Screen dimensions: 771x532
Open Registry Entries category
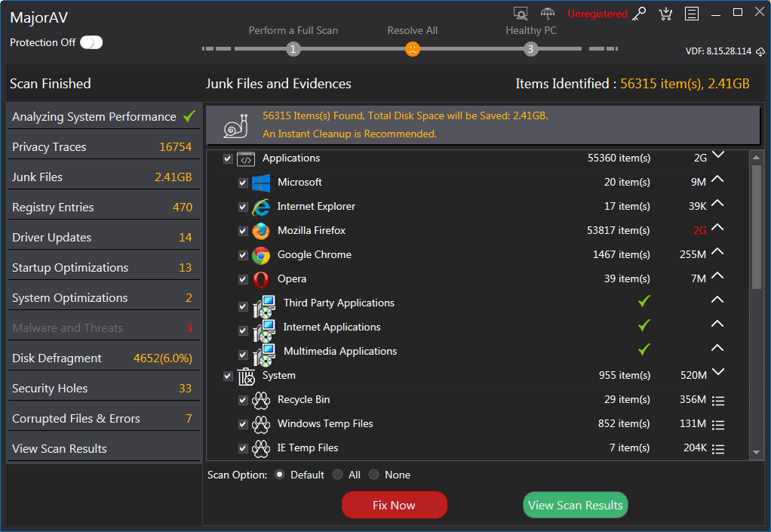click(x=103, y=208)
